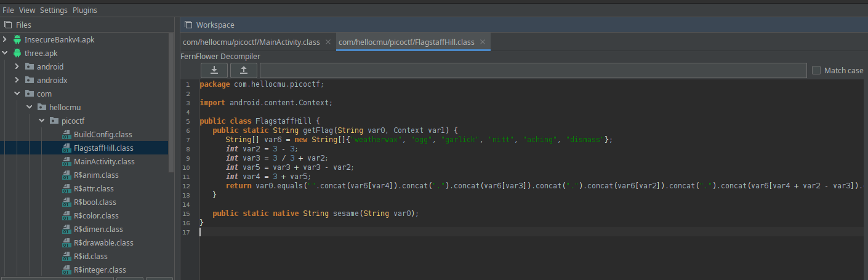Select R$bool.class in the file tree
Screen dimensions: 868x280
tap(95, 202)
